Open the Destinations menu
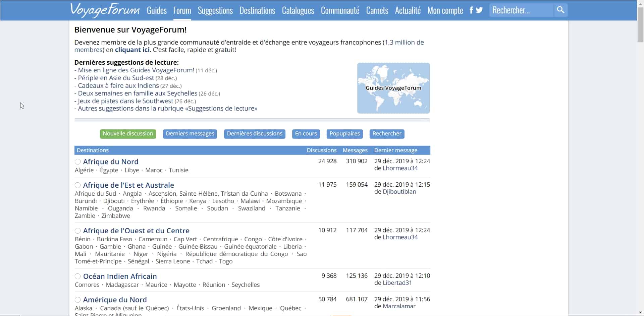This screenshot has width=644, height=316. (x=257, y=10)
